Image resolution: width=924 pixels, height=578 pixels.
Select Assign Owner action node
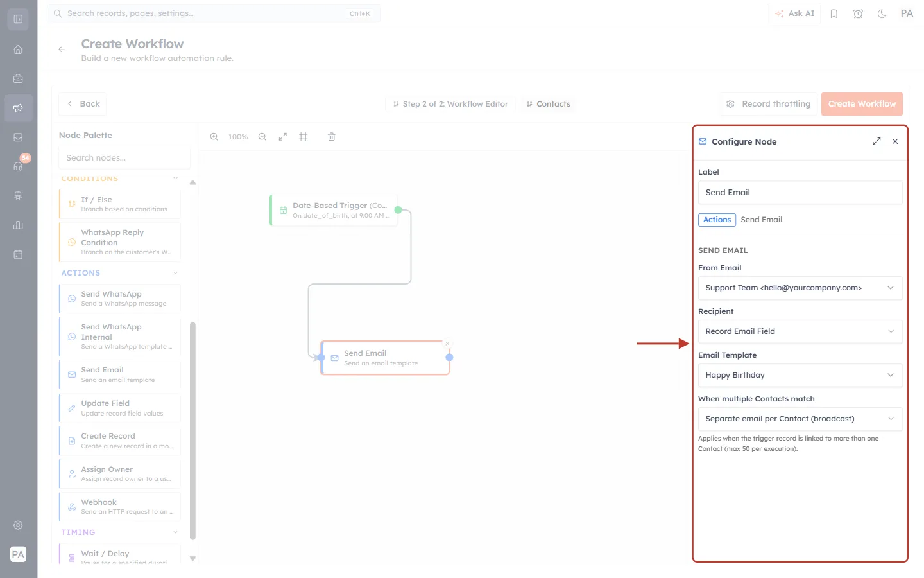coord(120,474)
